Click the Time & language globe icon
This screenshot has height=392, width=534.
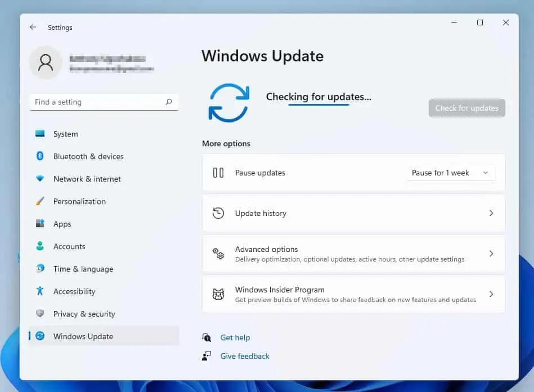[40, 268]
